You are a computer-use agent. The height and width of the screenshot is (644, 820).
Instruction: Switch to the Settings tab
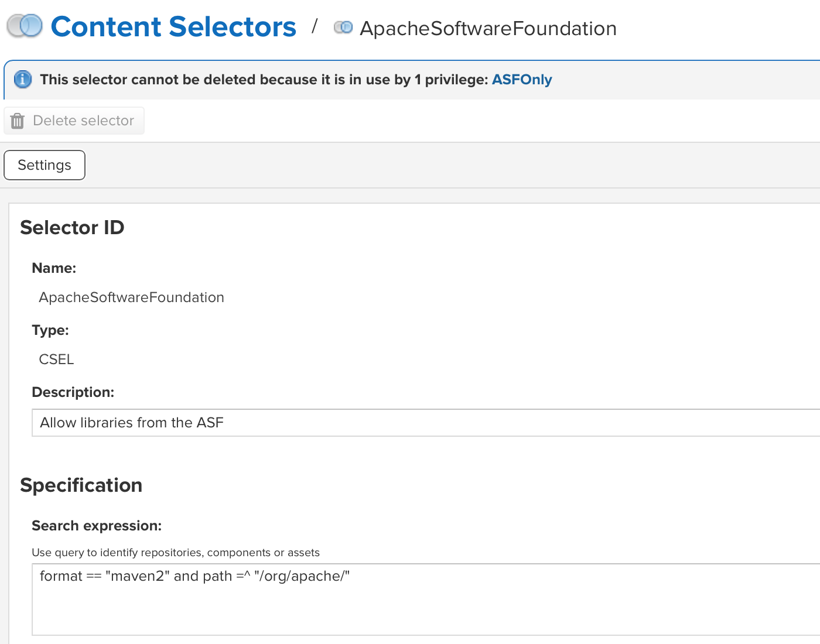(45, 165)
